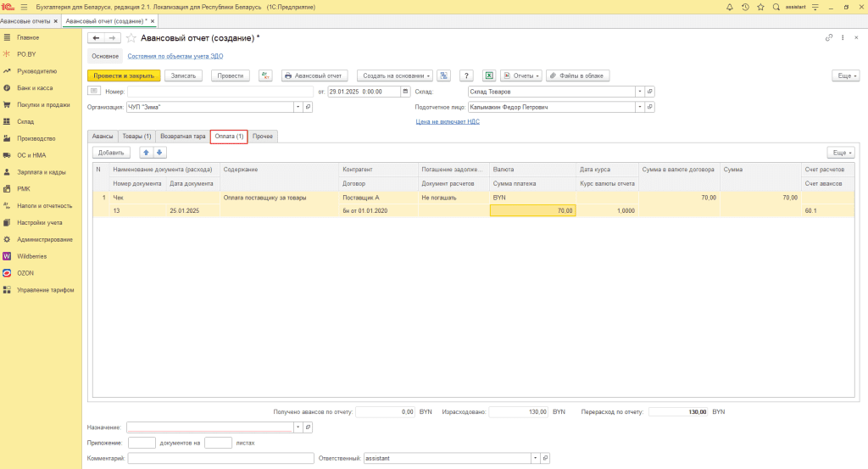Switch to the Прочее tab
868x469 pixels.
click(263, 137)
